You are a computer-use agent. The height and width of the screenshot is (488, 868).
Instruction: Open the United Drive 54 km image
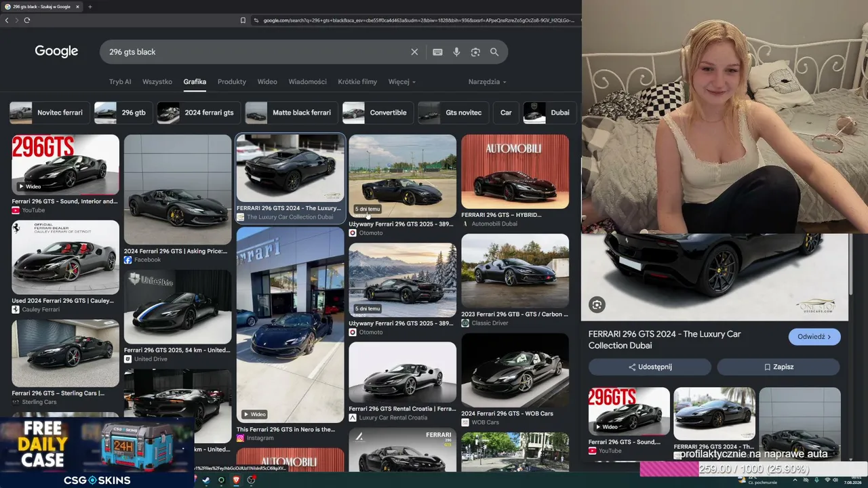[178, 307]
